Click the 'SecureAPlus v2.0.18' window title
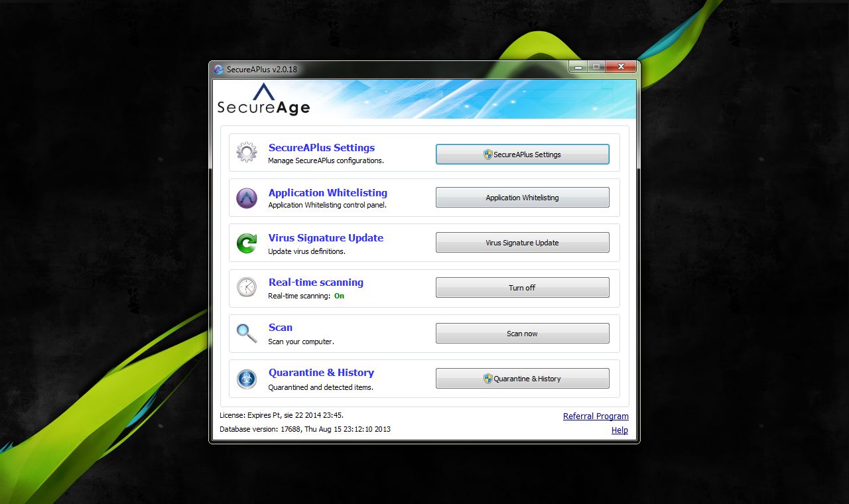Viewport: 849px width, 504px height. 262,69
